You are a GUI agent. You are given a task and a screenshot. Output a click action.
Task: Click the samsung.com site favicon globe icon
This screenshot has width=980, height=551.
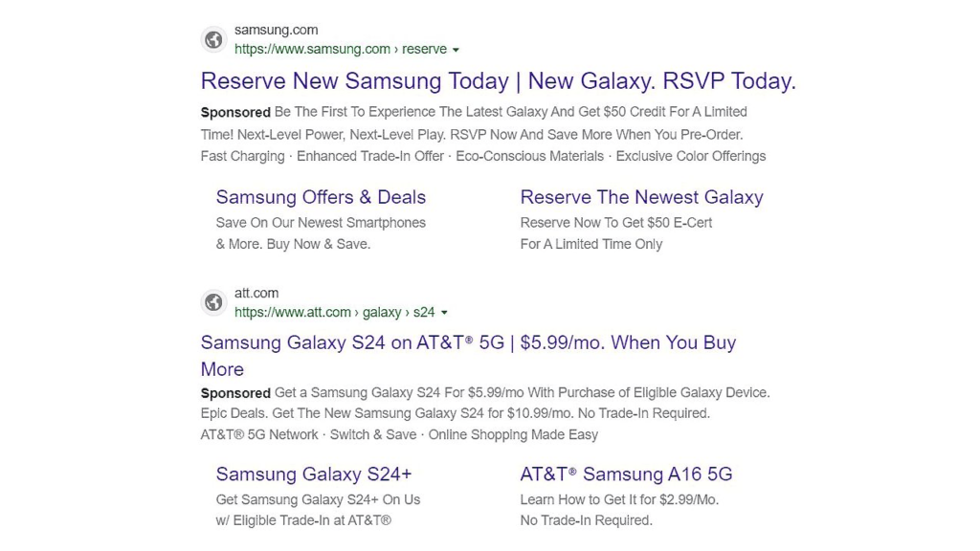(213, 39)
